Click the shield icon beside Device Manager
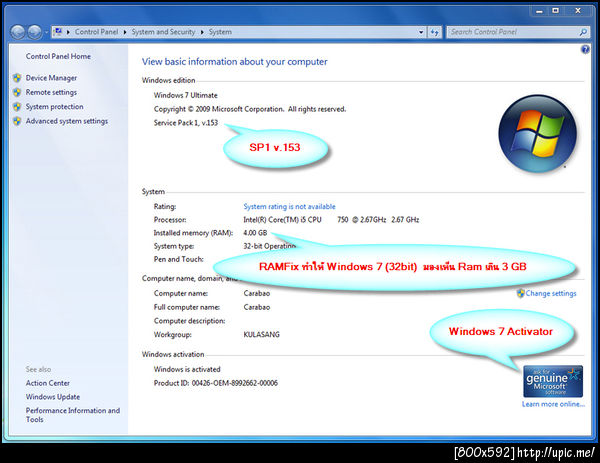This screenshot has height=463, width=600. [17, 78]
